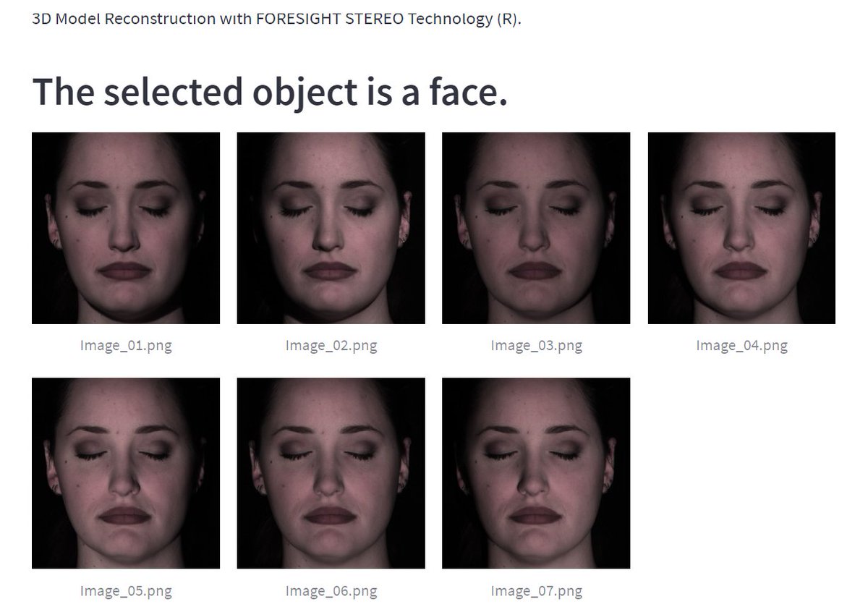Viewport: 868px width, 612px height.
Task: Click the Image_07.png face thumbnail
Action: [x=536, y=473]
